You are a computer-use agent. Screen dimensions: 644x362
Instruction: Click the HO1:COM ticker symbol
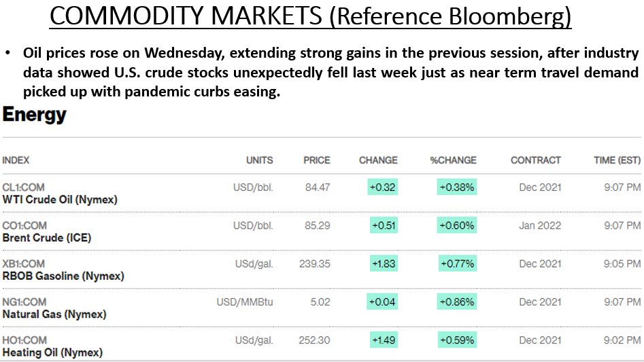(24, 340)
